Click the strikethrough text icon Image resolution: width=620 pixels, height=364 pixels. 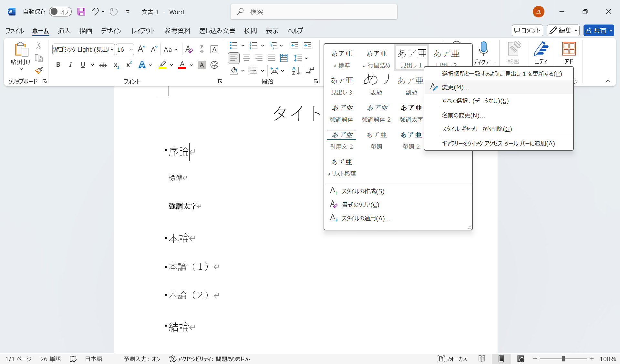[103, 65]
